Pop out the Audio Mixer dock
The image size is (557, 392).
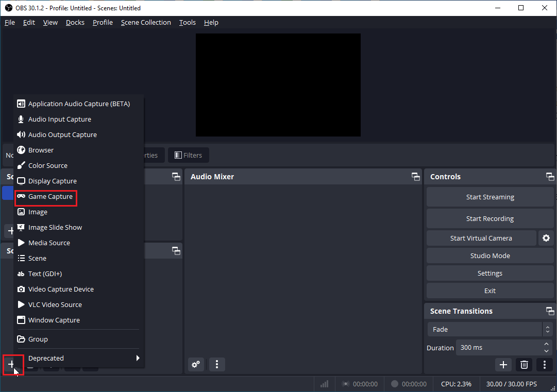pos(415,177)
